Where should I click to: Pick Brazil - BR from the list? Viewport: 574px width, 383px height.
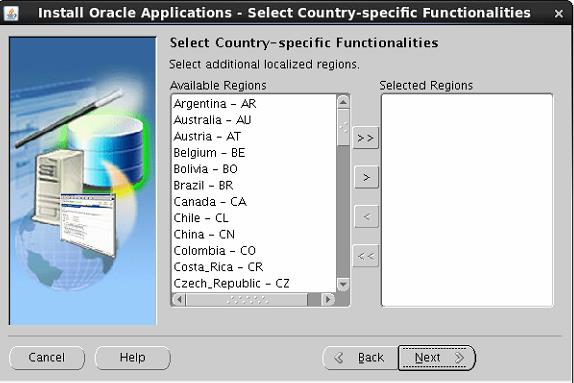tap(254, 185)
